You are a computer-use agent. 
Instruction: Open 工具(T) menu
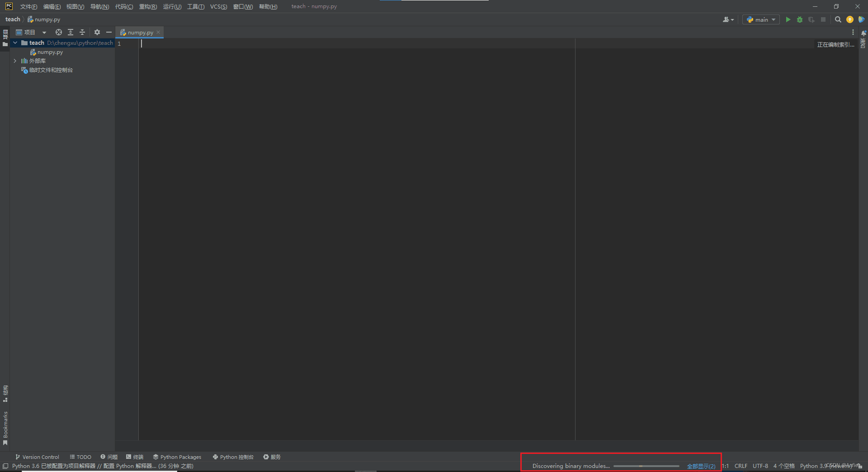(196, 6)
